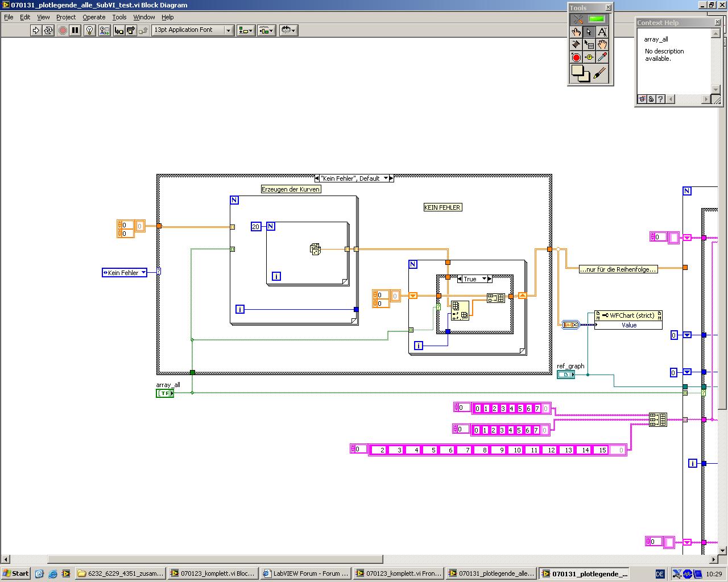Open the Reorder dropdown
Image resolution: width=728 pixels, height=582 pixels.
tap(288, 30)
